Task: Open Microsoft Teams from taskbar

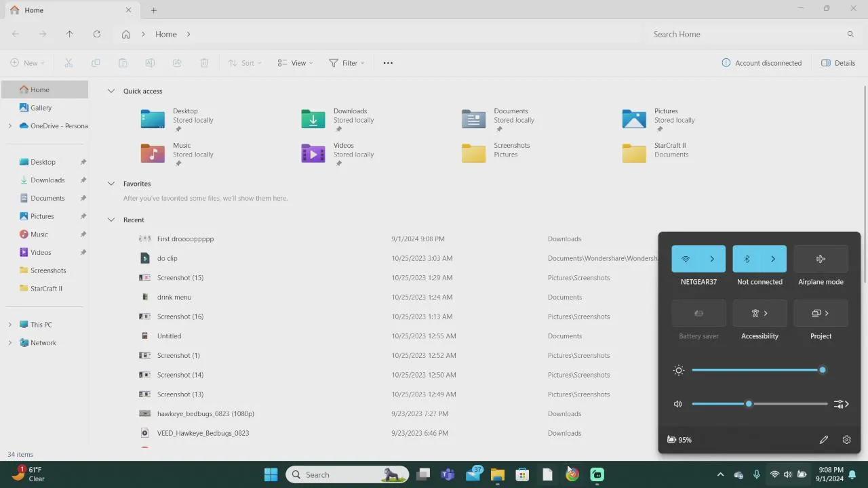Action: click(448, 474)
